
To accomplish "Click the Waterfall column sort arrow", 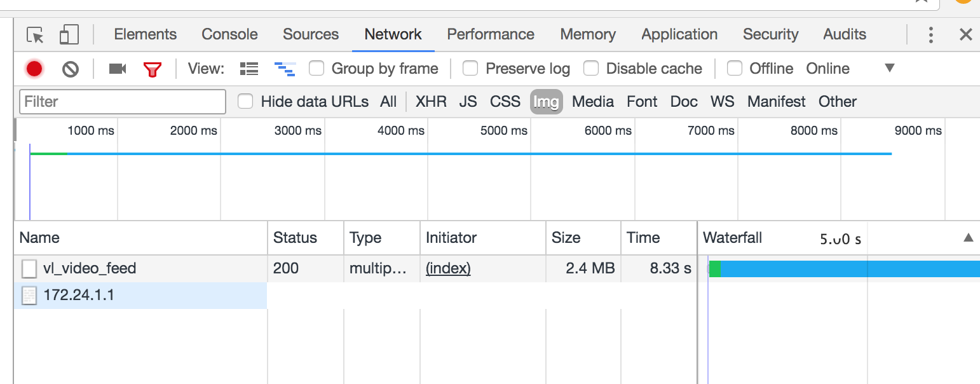I will [x=968, y=238].
